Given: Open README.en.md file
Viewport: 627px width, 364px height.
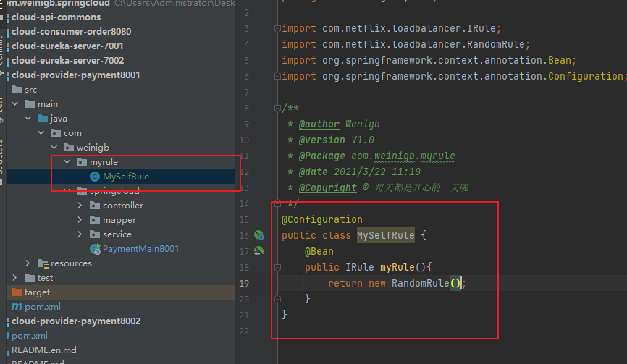Looking at the screenshot, I should click(x=44, y=350).
